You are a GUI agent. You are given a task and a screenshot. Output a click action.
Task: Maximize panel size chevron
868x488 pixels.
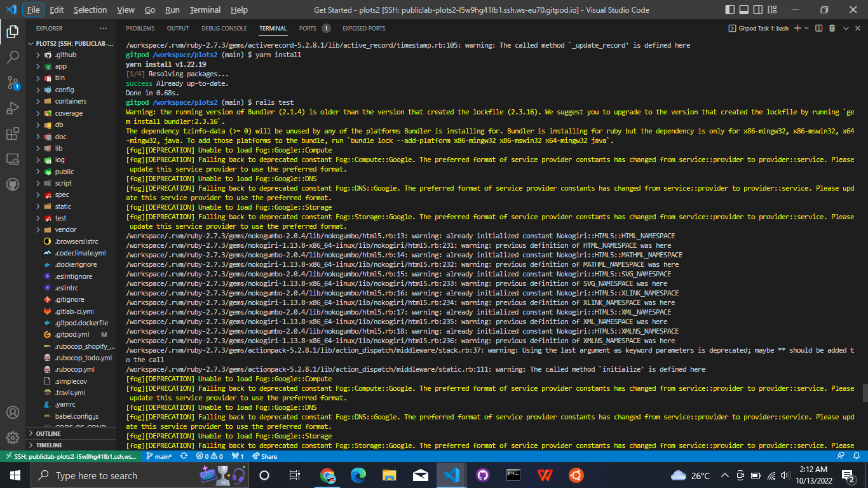pos(846,29)
